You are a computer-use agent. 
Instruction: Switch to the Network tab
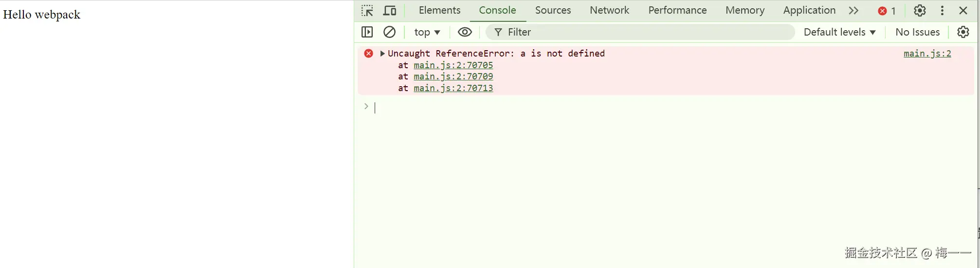pos(609,10)
